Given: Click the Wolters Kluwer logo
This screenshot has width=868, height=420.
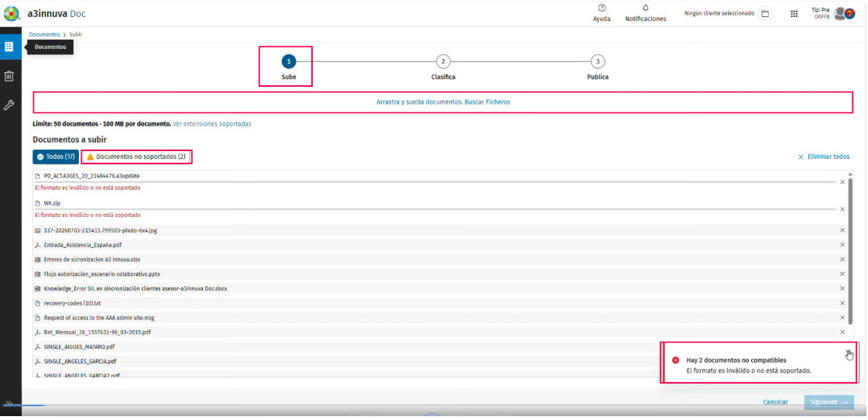Looking at the screenshot, I should [x=11, y=13].
